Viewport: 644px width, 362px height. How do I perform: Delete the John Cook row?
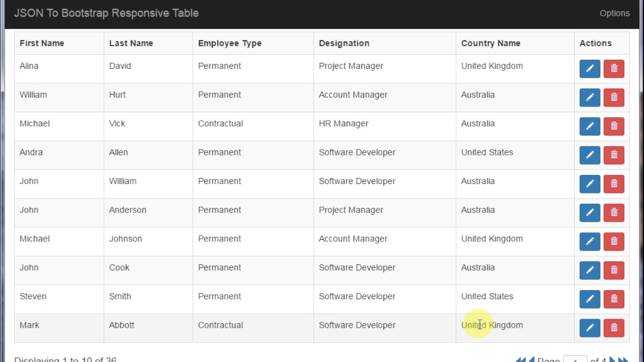pyautogui.click(x=614, y=270)
